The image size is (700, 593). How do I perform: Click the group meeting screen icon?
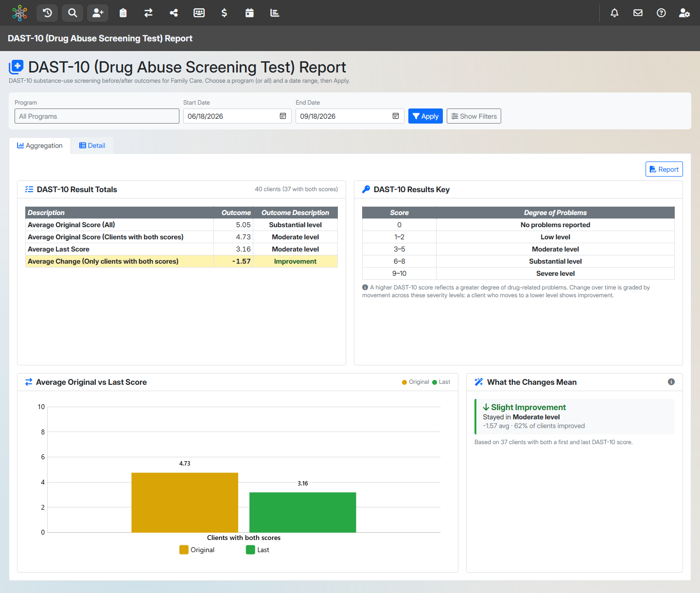(x=199, y=13)
